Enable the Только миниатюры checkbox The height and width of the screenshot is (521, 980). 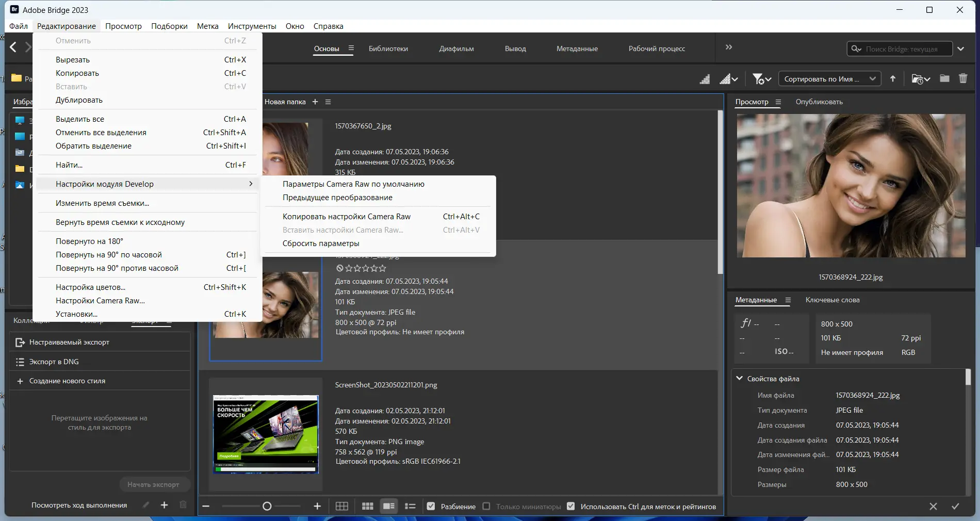[486, 506]
